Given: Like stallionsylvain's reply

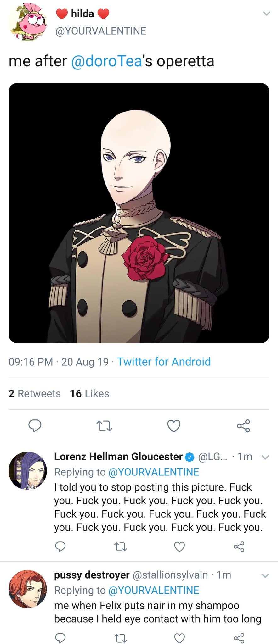Looking at the screenshot, I should tap(179, 638).
